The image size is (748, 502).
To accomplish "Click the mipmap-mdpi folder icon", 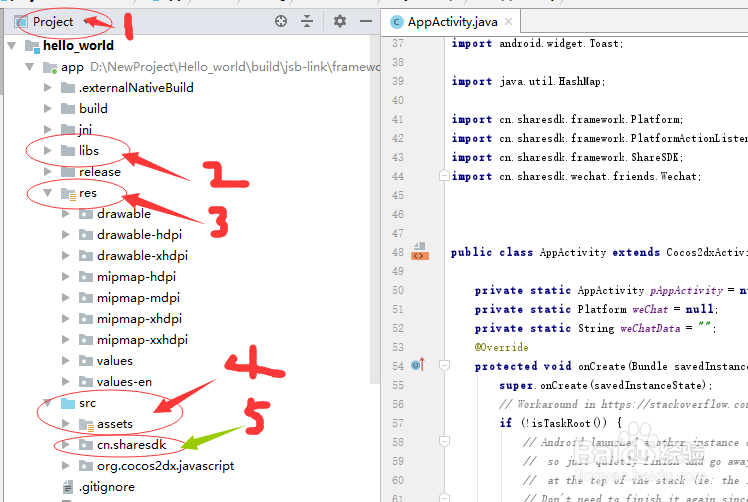I will 86,298.
